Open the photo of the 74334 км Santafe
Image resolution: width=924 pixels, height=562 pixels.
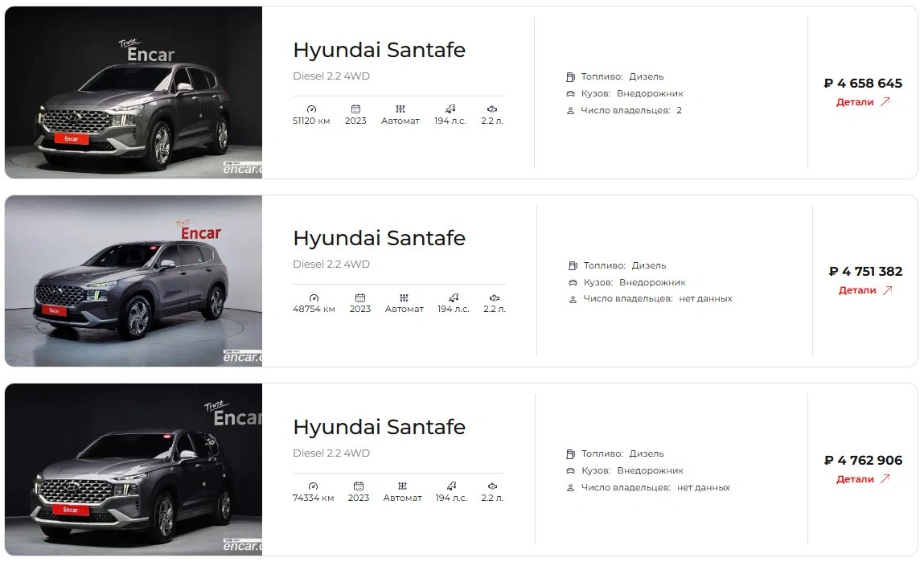[x=133, y=470]
